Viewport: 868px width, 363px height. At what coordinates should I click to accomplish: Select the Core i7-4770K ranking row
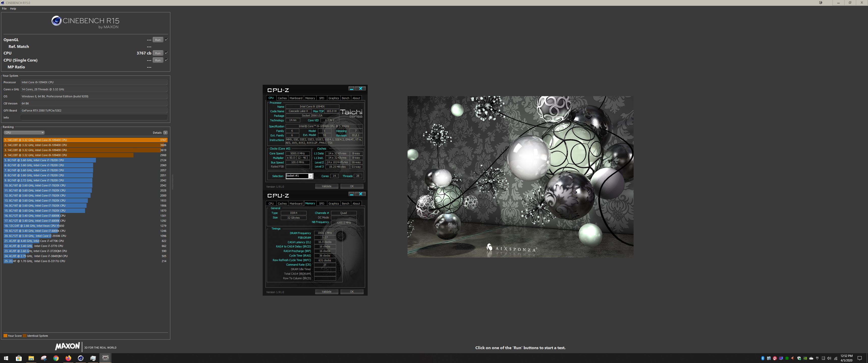[x=85, y=241]
